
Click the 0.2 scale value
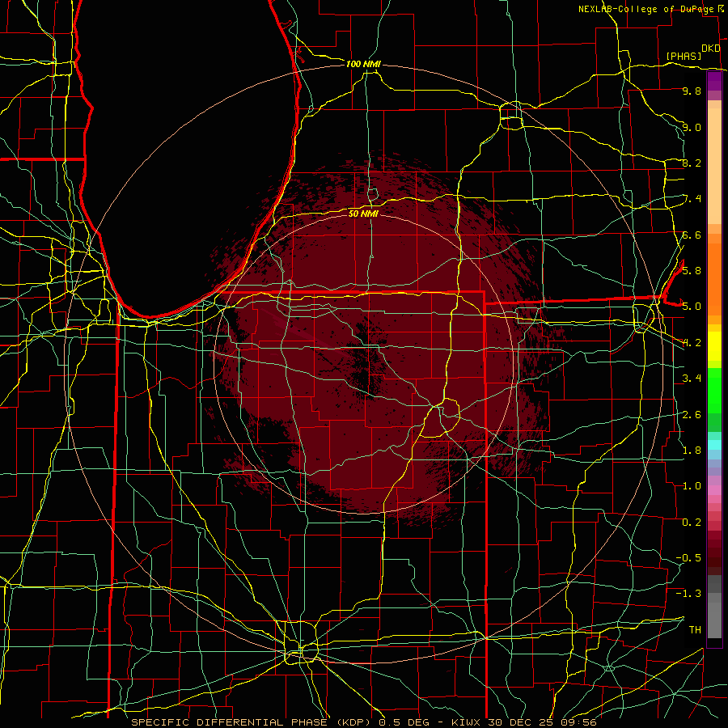692,523
